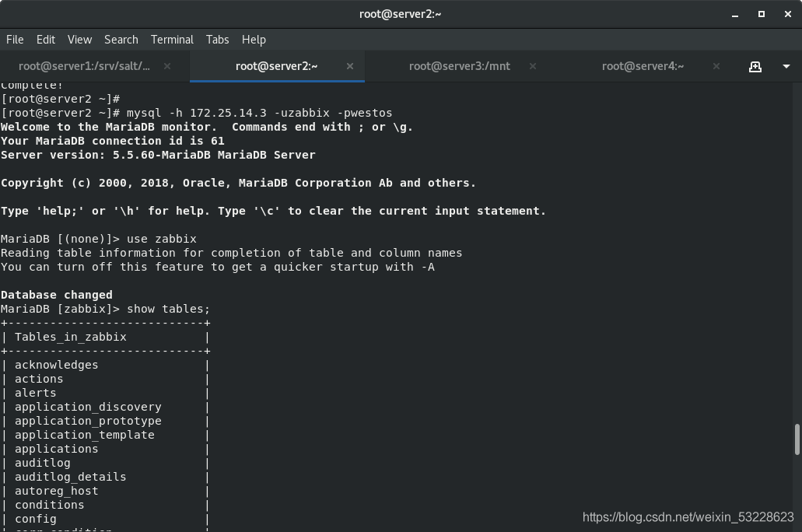Close the root@server2 tab
Viewport: 802px width, 532px height.
click(350, 66)
